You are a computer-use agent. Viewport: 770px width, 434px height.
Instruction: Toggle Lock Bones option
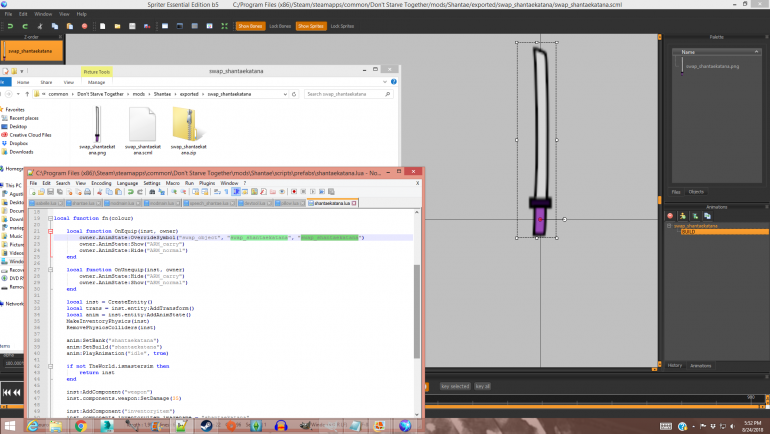[x=280, y=26]
